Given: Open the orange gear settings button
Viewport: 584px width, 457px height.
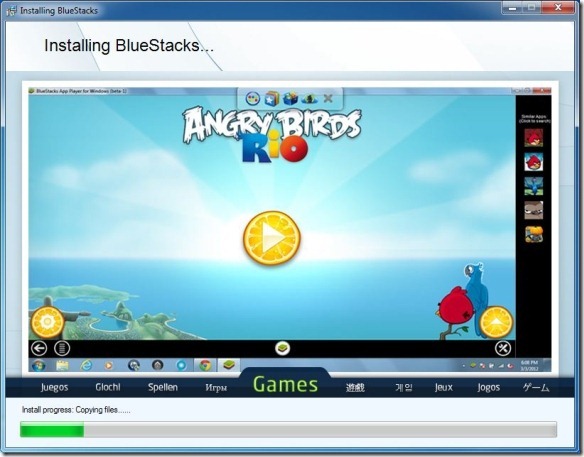Looking at the screenshot, I should [x=47, y=322].
